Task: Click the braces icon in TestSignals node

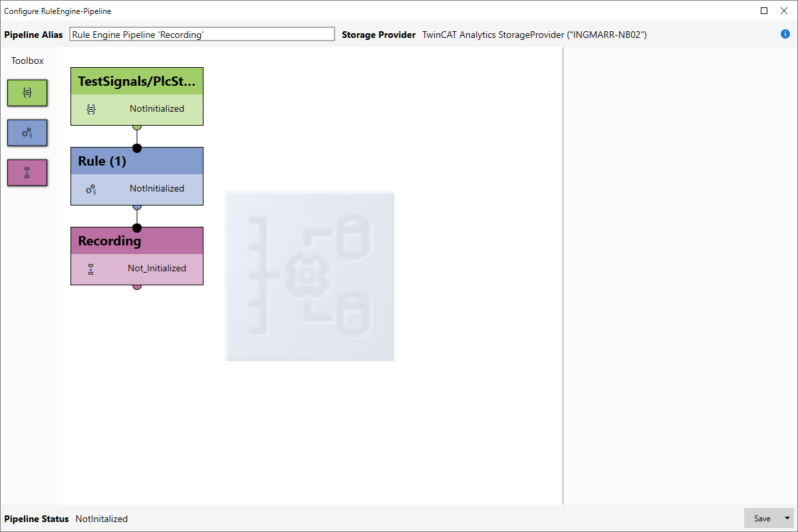Action: tap(91, 109)
